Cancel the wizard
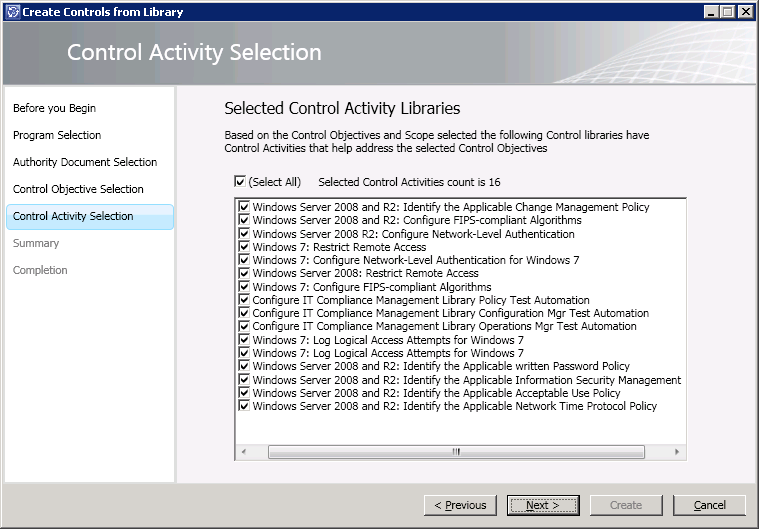The width and height of the screenshot is (759, 529). pyautogui.click(x=709, y=505)
